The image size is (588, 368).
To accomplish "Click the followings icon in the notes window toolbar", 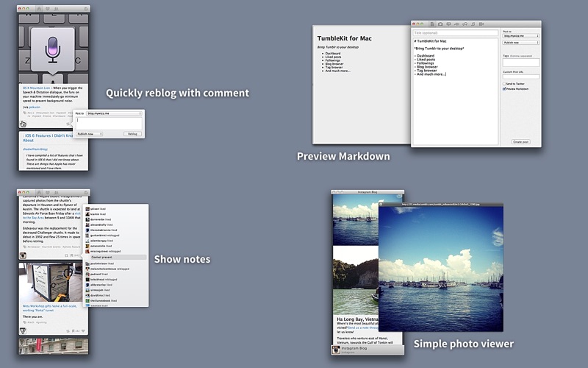I will click(x=57, y=192).
